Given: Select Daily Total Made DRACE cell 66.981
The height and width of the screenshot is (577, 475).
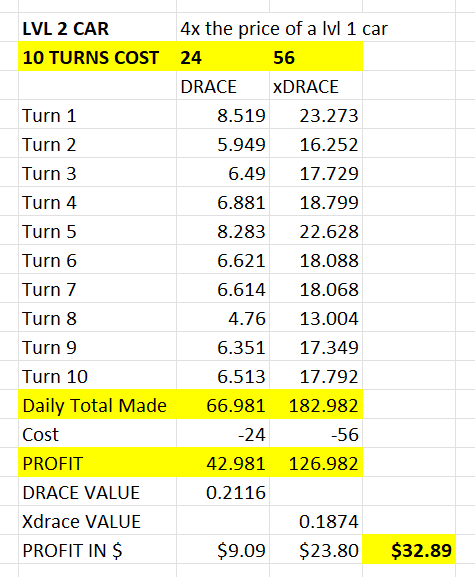Looking at the screenshot, I should 223,406.
